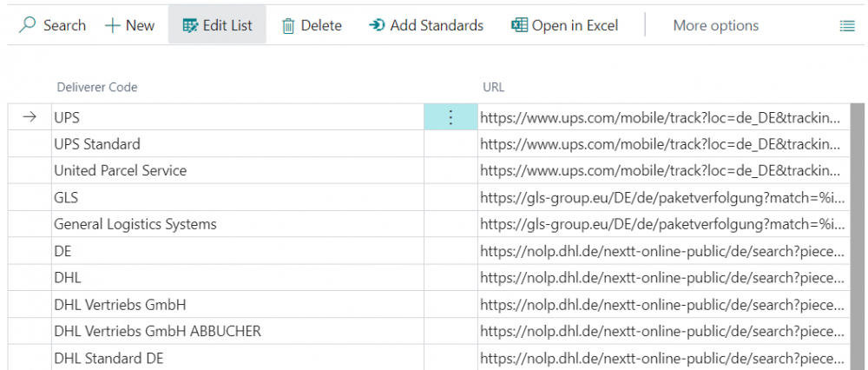This screenshot has width=868, height=370.
Task: Click the row selector arrow beside UPS
Action: click(30, 117)
